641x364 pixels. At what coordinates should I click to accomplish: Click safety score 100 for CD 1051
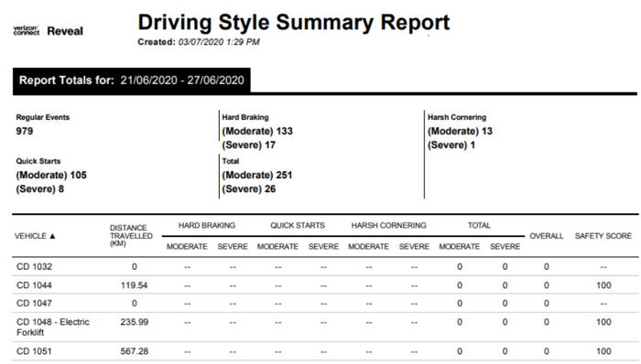tap(603, 351)
